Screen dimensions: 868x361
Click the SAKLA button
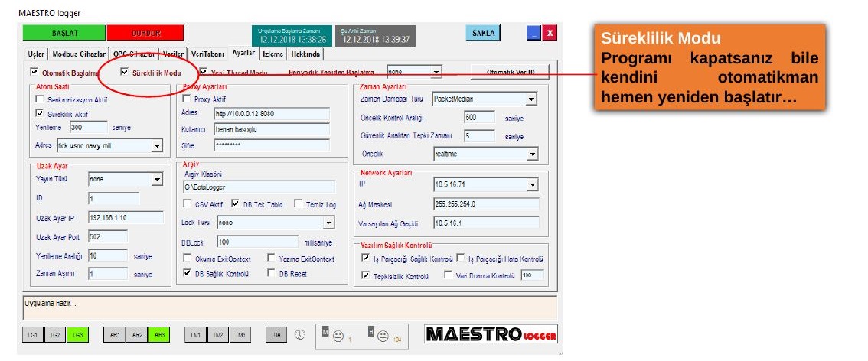tap(483, 33)
